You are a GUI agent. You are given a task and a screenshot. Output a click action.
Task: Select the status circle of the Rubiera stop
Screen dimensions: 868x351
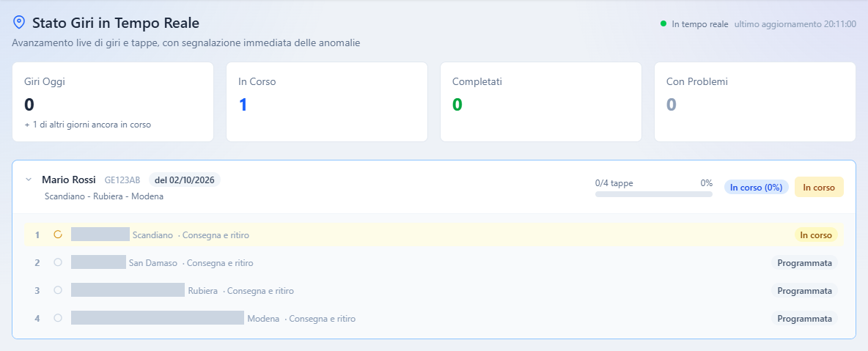point(58,290)
